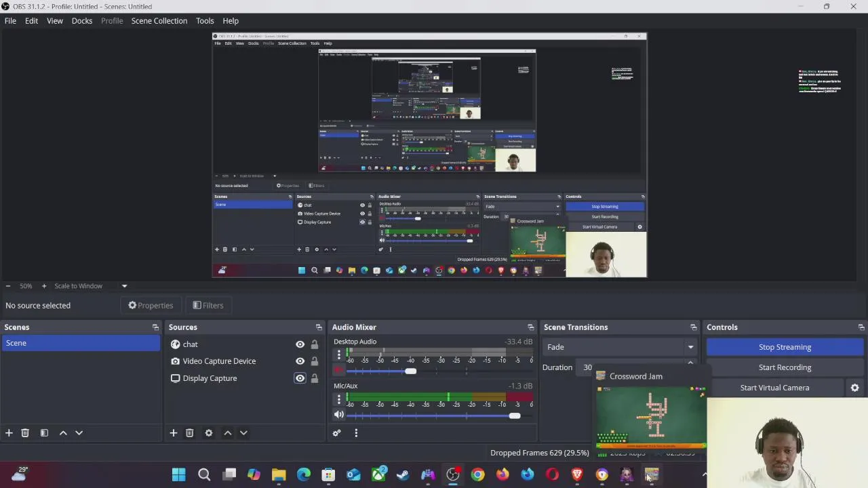Open virtual camera settings gear

point(854,388)
